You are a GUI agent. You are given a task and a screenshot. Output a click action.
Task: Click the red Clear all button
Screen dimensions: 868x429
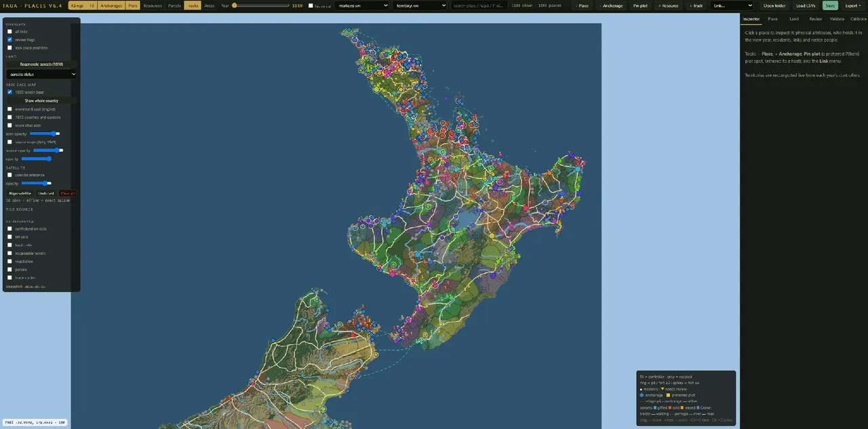67,193
